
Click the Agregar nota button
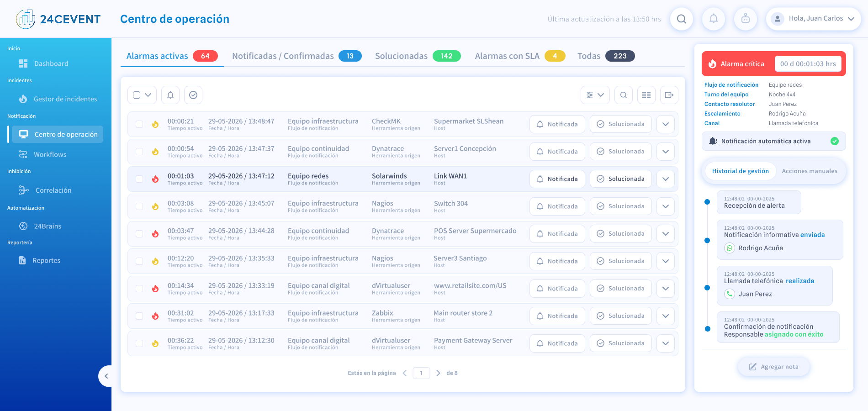774,367
